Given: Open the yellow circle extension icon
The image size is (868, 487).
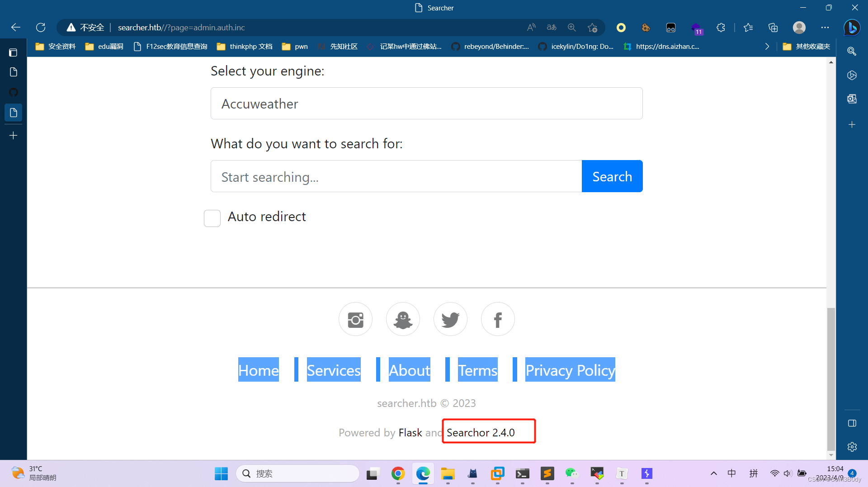Looking at the screenshot, I should click(x=621, y=28).
